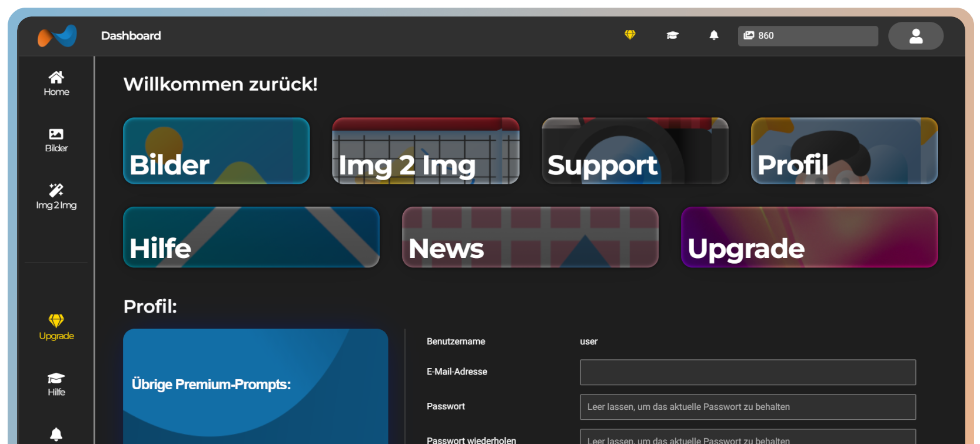Viewport: 980px width, 444px height.
Task: Open the Support tile
Action: click(634, 151)
